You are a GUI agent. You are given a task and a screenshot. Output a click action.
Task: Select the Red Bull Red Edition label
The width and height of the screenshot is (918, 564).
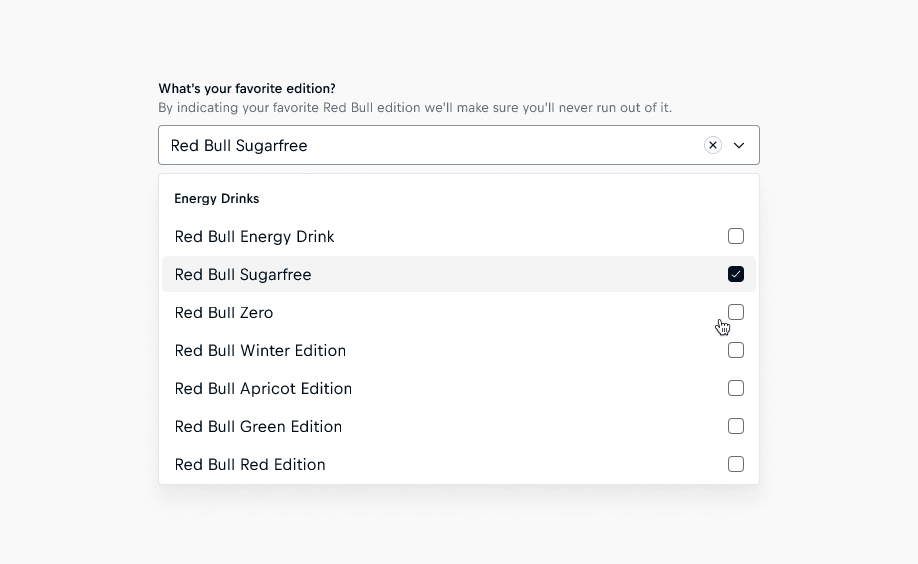click(x=250, y=465)
